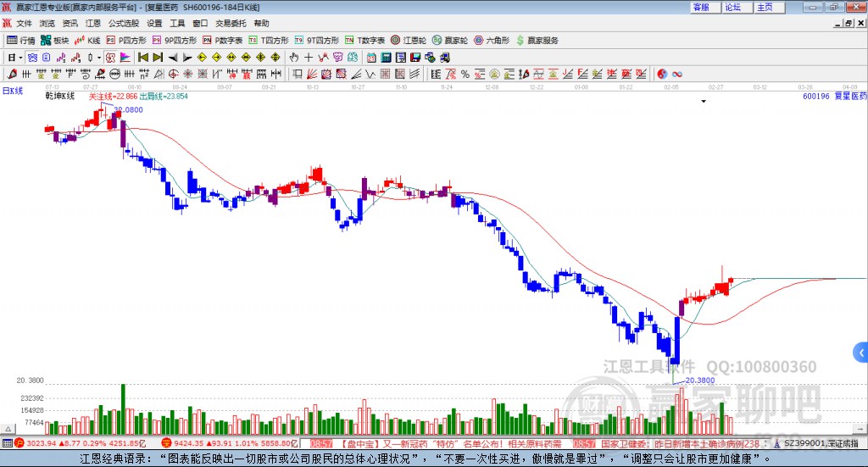The height and width of the screenshot is (467, 868).
Task: Select the crosshair cursor tool
Action: pyautogui.click(x=309, y=58)
